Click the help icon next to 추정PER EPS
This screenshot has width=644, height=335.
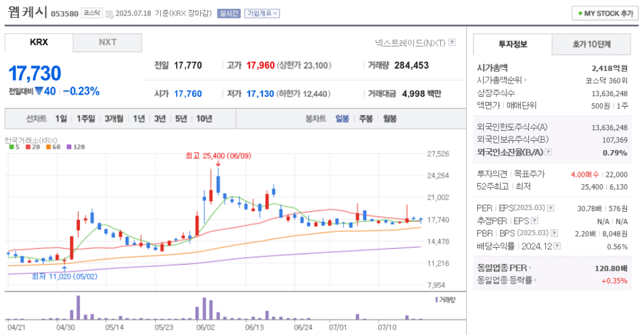[x=535, y=221]
